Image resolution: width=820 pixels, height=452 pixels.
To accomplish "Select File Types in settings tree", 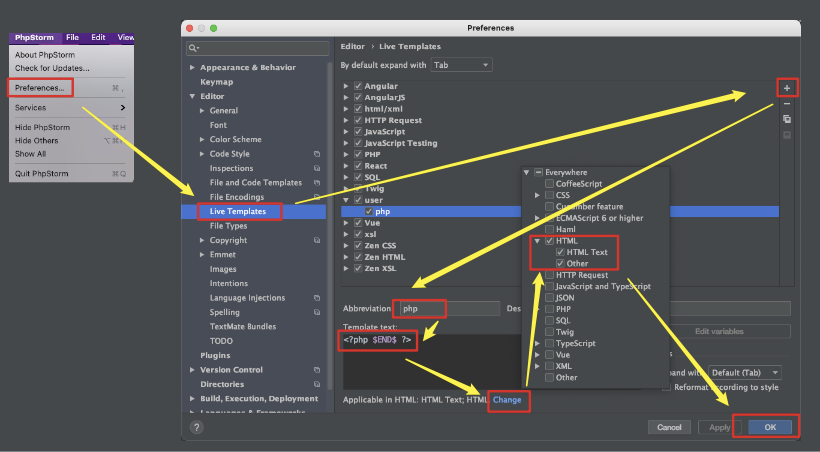I will coord(229,226).
